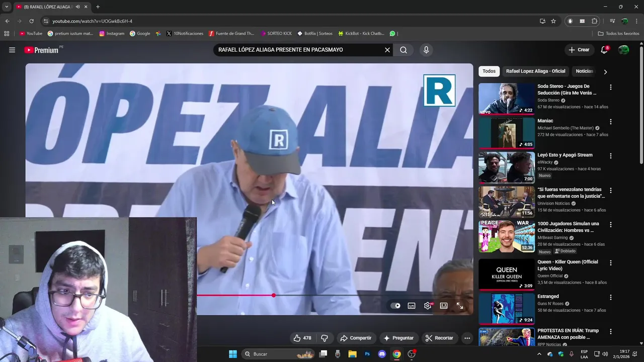Screen dimensions: 644x362
Task: Clear the YouTube search query with the X
Action: click(x=387, y=50)
